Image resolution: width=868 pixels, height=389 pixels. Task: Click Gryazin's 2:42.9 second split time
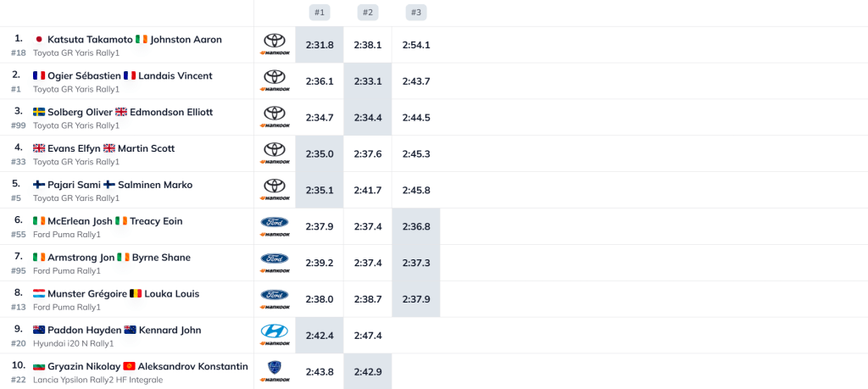(368, 371)
